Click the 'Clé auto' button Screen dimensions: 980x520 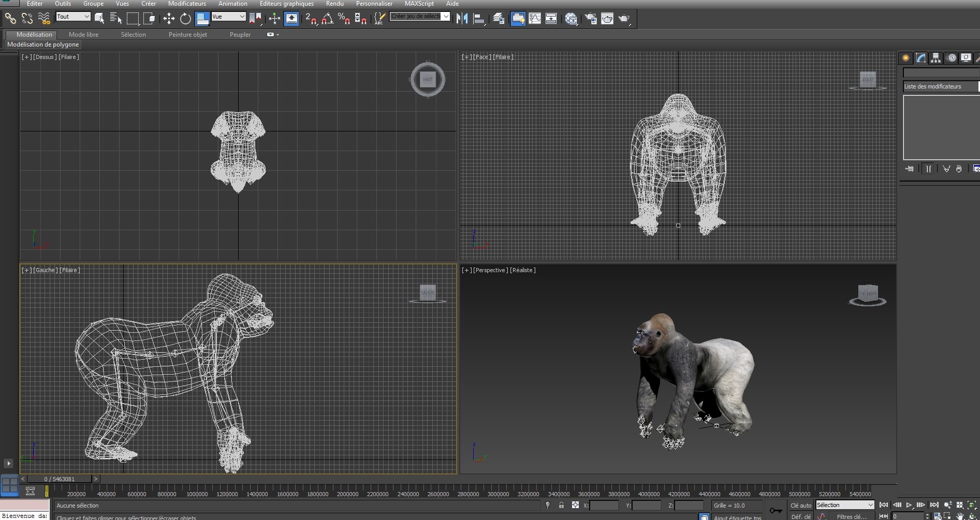pyautogui.click(x=801, y=506)
